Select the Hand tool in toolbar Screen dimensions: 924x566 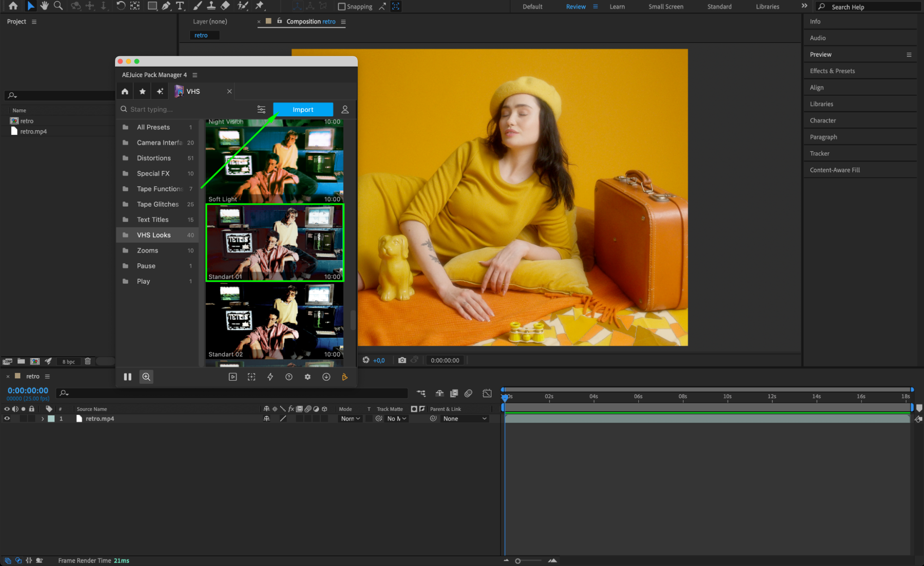click(x=44, y=6)
